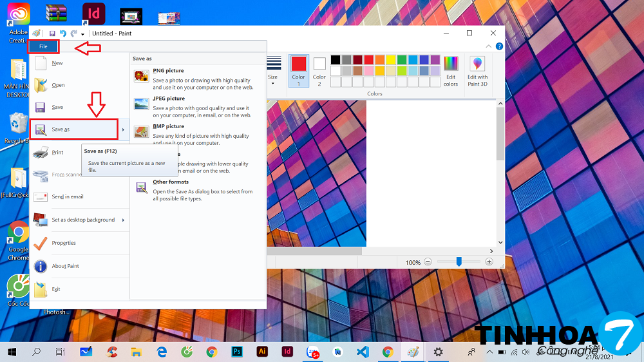This screenshot has height=362, width=644.
Task: Open Other formats save dialog
Action: 171,182
